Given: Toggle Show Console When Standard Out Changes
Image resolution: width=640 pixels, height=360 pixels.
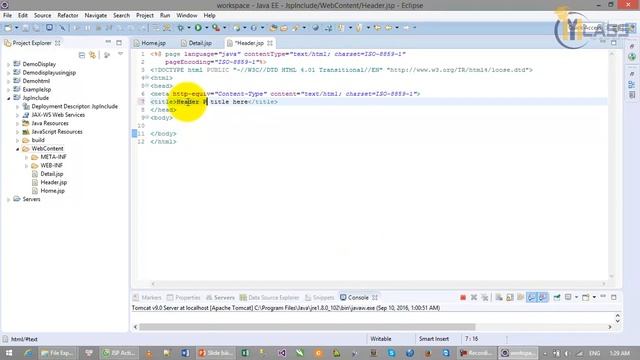Looking at the screenshot, I should pyautogui.click(x=532, y=297).
